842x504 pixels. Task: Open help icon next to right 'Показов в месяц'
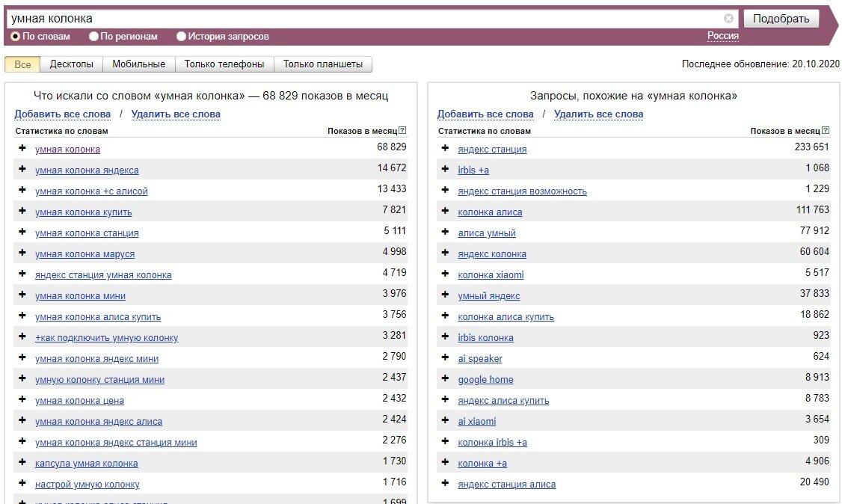(826, 130)
